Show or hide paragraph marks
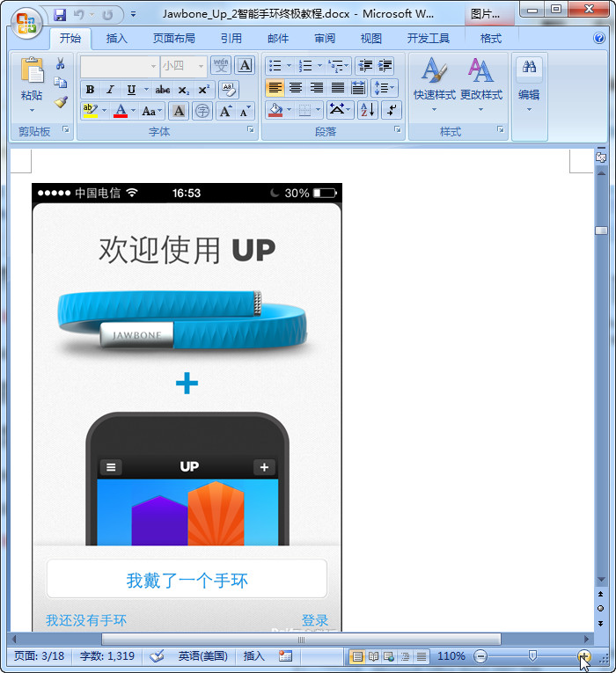The width and height of the screenshot is (616, 673). [392, 110]
